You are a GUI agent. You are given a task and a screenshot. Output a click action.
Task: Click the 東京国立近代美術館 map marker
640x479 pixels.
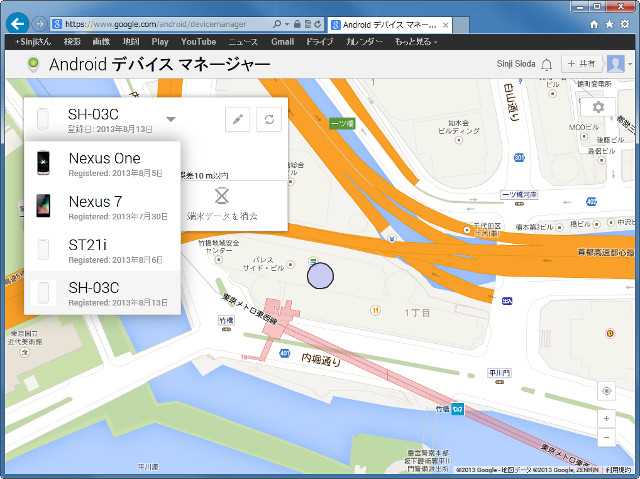pyautogui.click(x=25, y=352)
